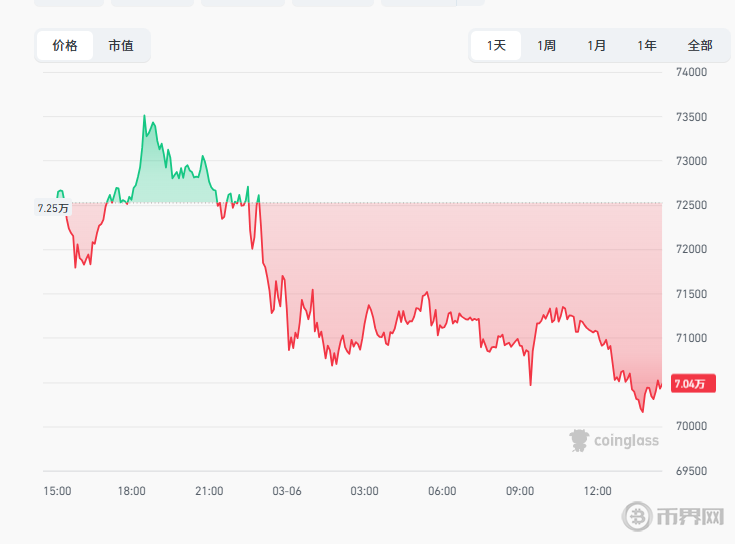Click the red 7.04万 current price tag

coord(690,383)
